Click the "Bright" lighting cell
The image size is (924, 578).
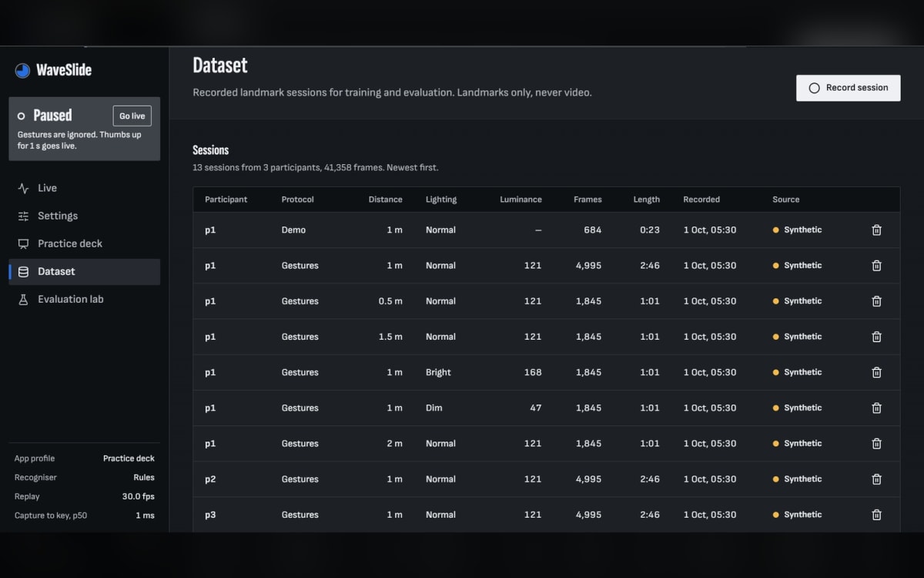pos(438,372)
